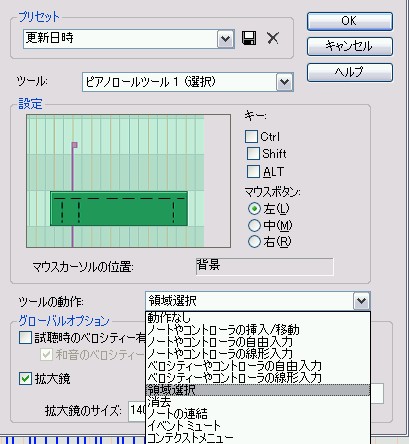Enable the Ctrl key checkbox
The image size is (409, 444).
pyautogui.click(x=251, y=136)
